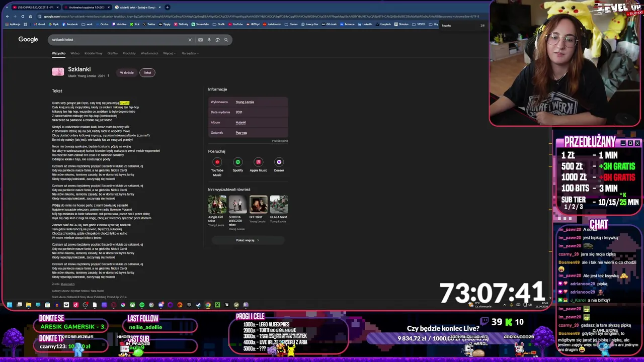Open the Grafik bookmarks folder
644x362 pixels.
pos(219,24)
